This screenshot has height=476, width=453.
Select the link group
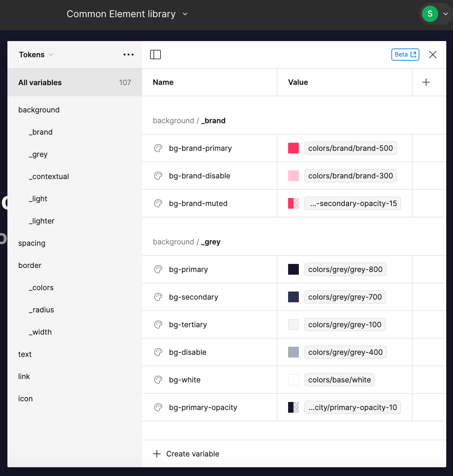click(24, 376)
